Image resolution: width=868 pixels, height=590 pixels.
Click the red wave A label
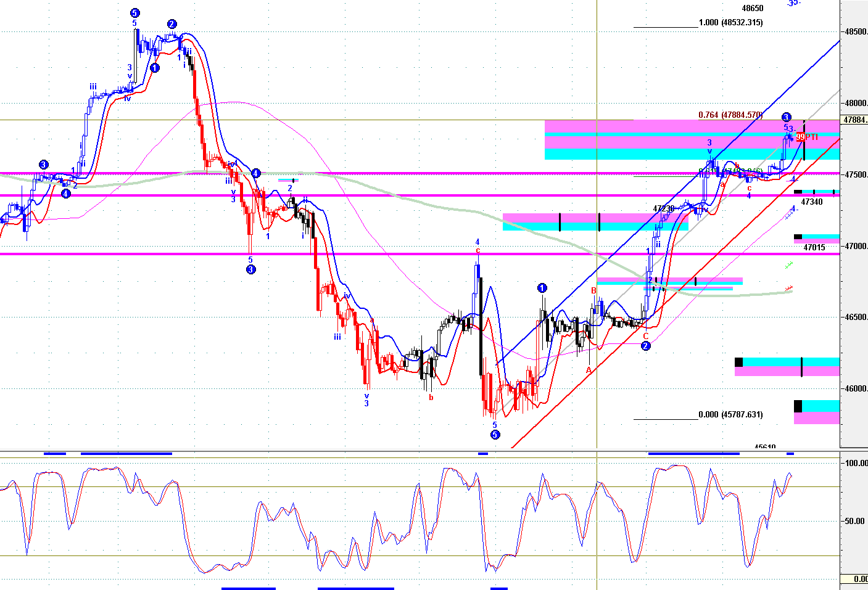[x=589, y=370]
